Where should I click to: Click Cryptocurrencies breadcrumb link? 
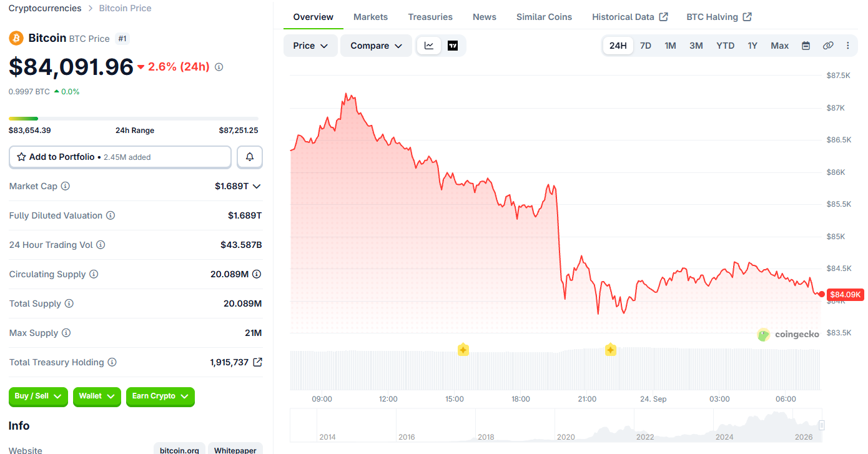point(45,8)
